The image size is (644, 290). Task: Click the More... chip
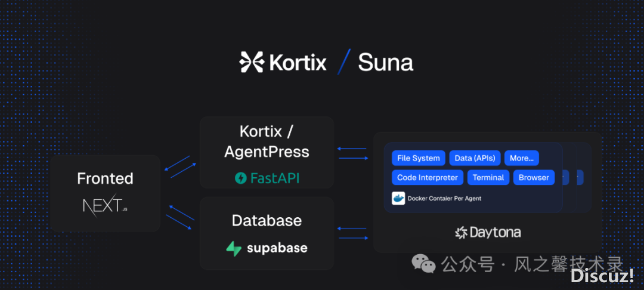pos(522,158)
